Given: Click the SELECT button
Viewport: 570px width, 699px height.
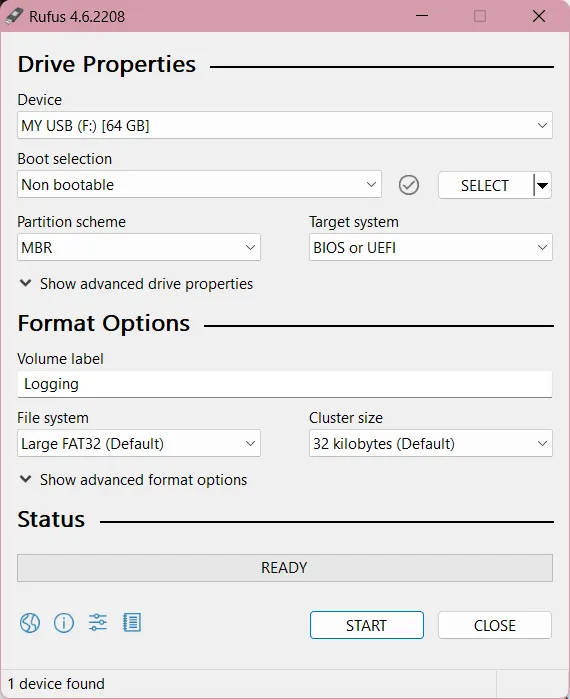Looking at the screenshot, I should [486, 185].
